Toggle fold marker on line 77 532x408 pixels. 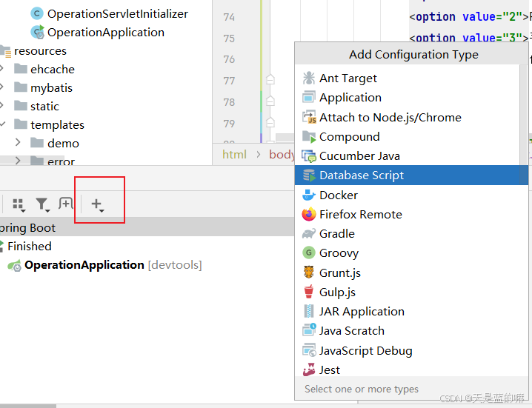tap(270, 80)
